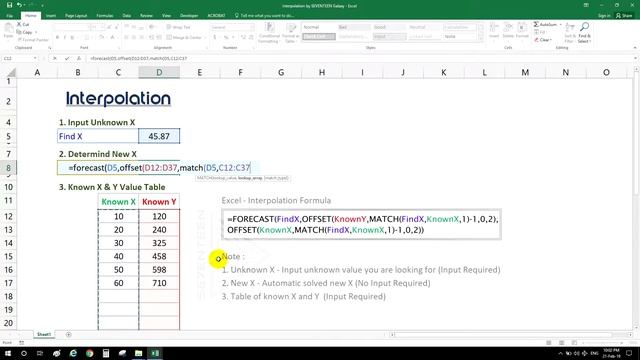Open the Windows Start menu
This screenshot has width=640, height=360.
[x=7, y=353]
